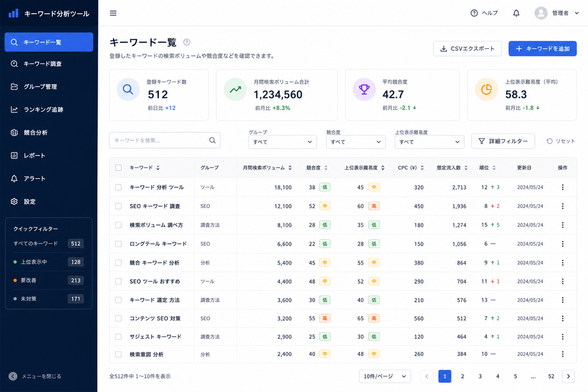The image size is (588, 392).
Task: Open actions menu for ロングテール キーワード row
Action: tap(563, 243)
